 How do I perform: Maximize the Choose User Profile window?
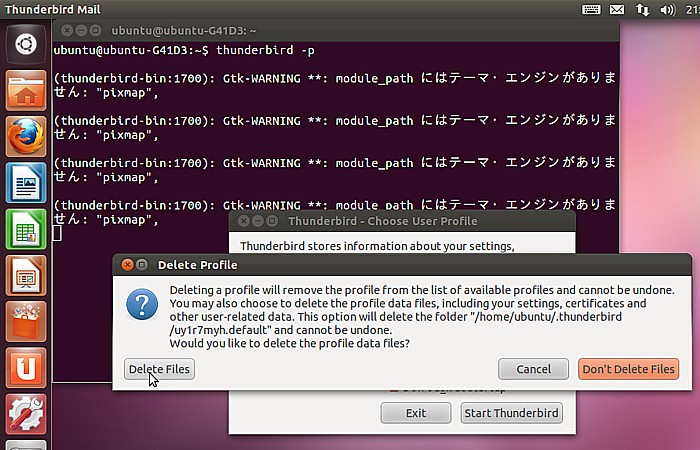(272, 221)
